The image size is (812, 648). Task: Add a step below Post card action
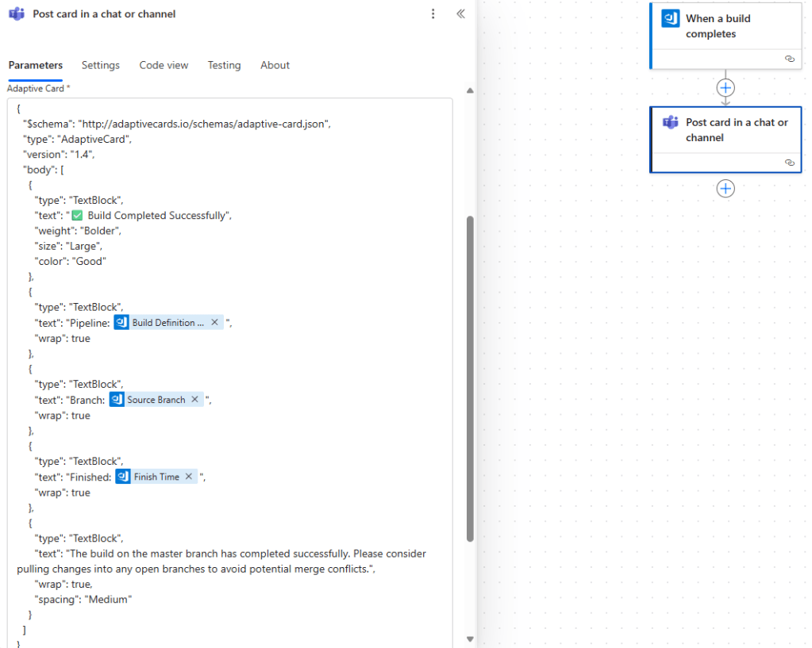pos(725,189)
